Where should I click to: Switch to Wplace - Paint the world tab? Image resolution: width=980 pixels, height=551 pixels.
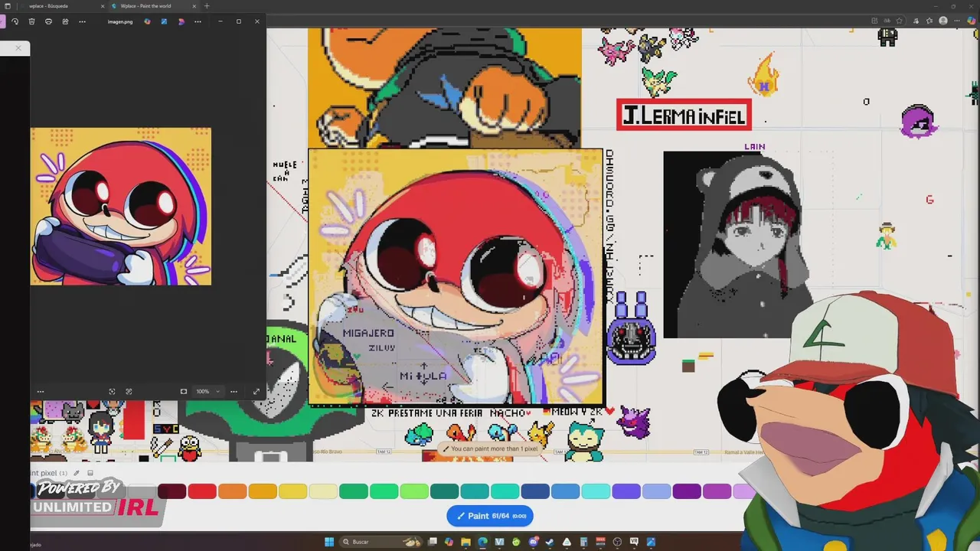[153, 6]
